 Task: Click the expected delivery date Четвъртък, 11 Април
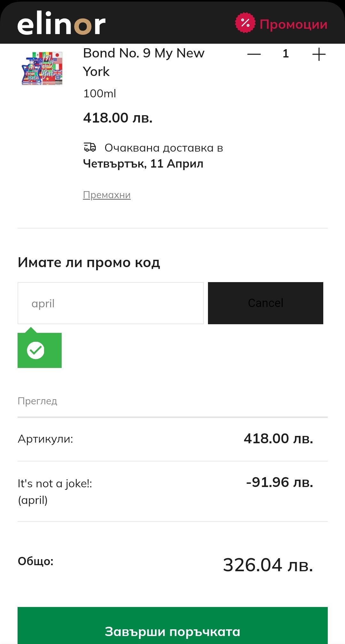tap(143, 164)
